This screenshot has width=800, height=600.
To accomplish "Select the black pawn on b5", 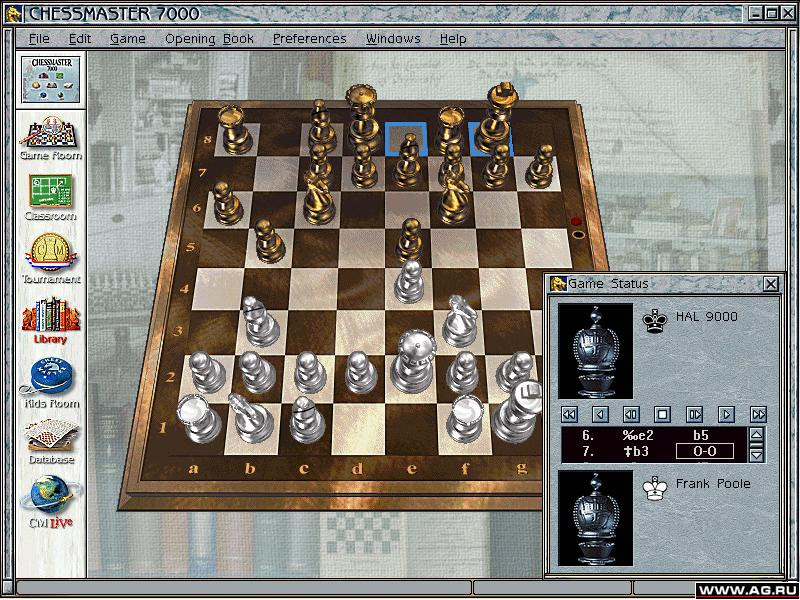I will (x=269, y=241).
